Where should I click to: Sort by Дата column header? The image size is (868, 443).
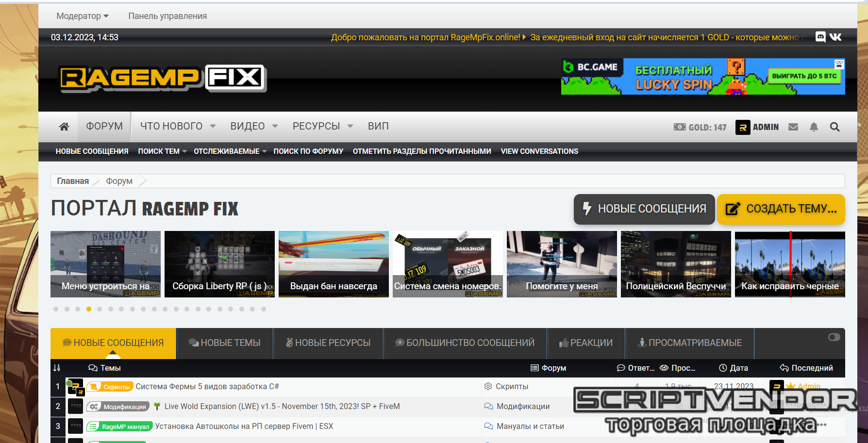734,368
